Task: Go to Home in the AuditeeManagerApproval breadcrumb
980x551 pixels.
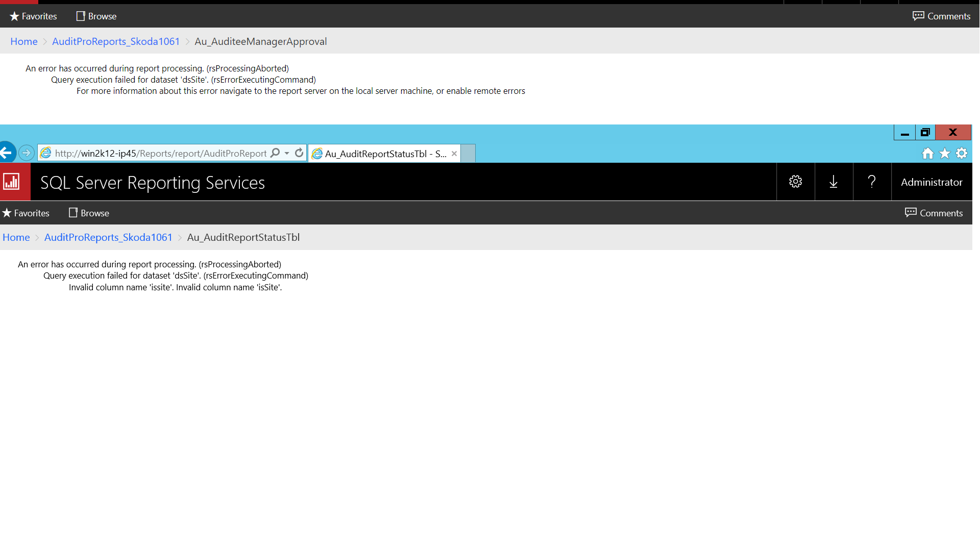Action: [x=24, y=41]
